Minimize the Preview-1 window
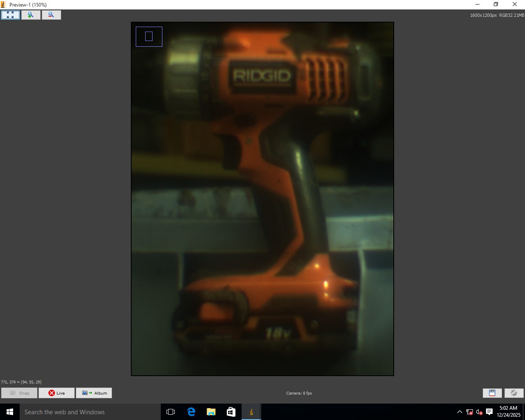The height and width of the screenshot is (420, 525). pos(477,5)
